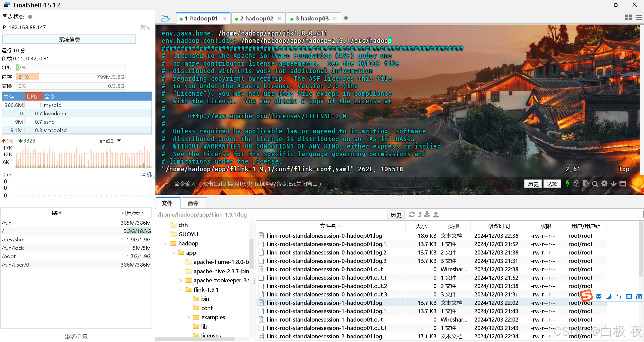Click the down-arrow icon in the terminal toolbar
The height and width of the screenshot is (342, 644).
click(613, 183)
